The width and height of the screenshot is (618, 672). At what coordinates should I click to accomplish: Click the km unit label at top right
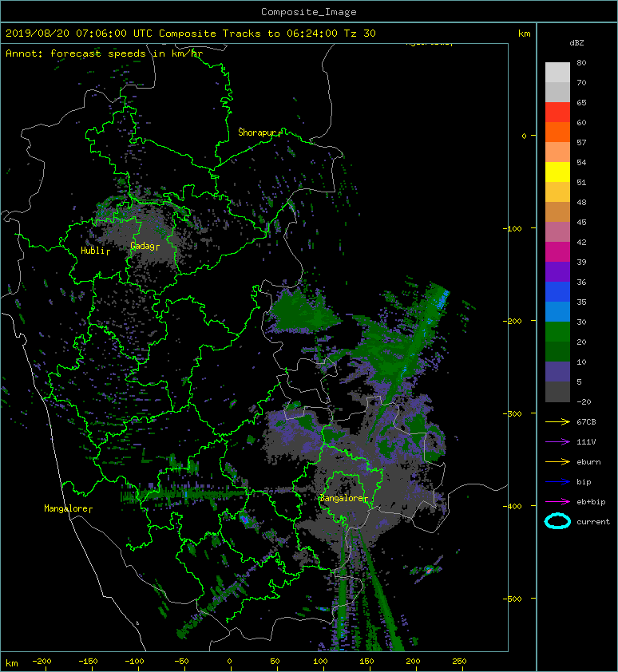(524, 34)
